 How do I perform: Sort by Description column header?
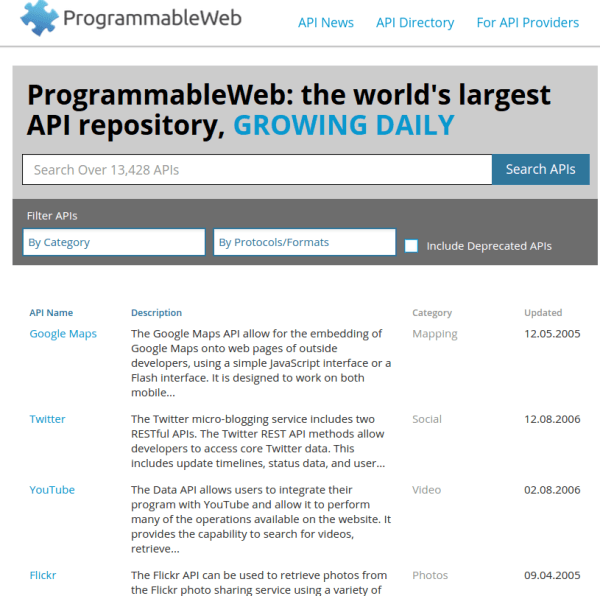point(157,313)
